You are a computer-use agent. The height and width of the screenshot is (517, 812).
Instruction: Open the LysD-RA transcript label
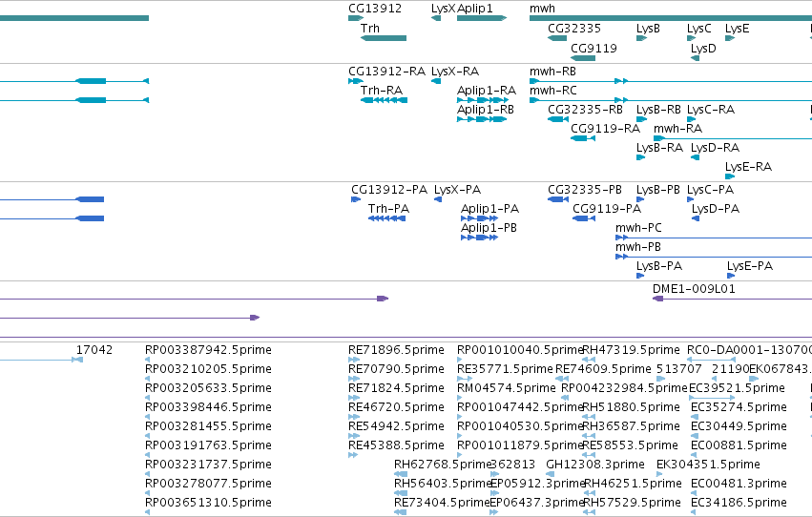coord(716,148)
